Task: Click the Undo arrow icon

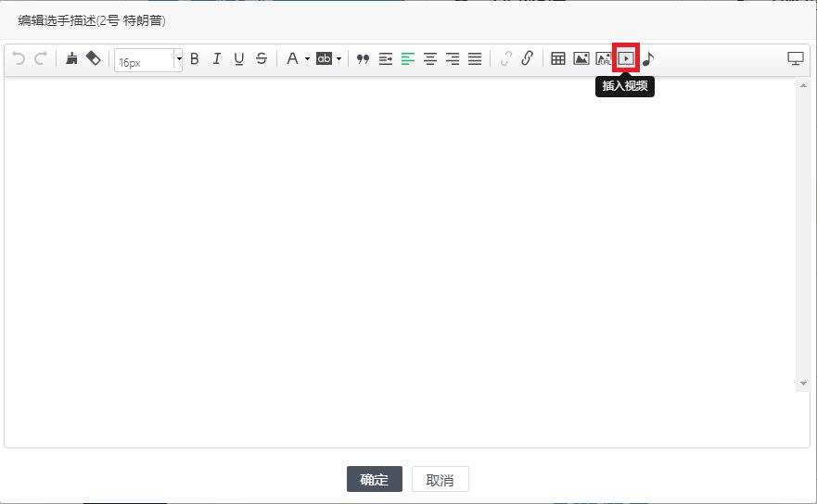Action: (19, 58)
